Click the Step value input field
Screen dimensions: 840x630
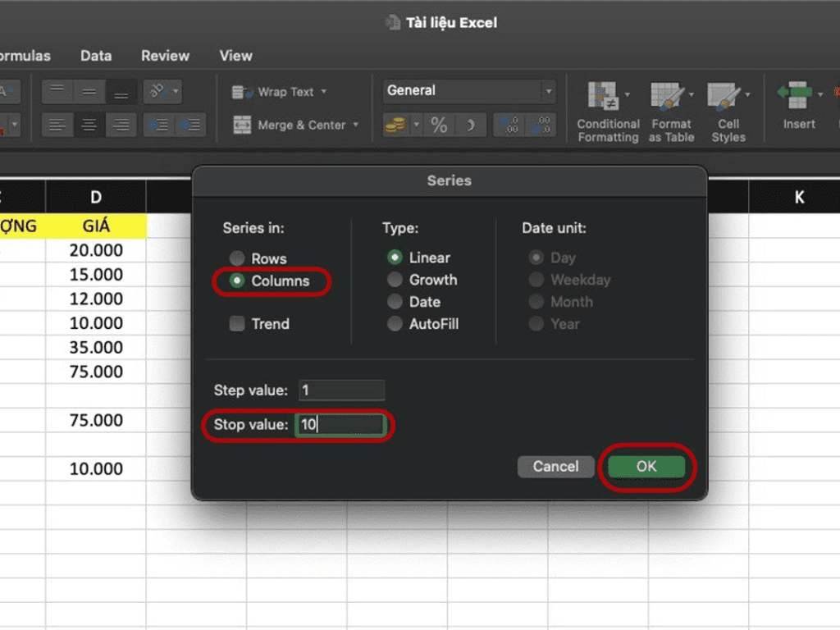point(341,390)
